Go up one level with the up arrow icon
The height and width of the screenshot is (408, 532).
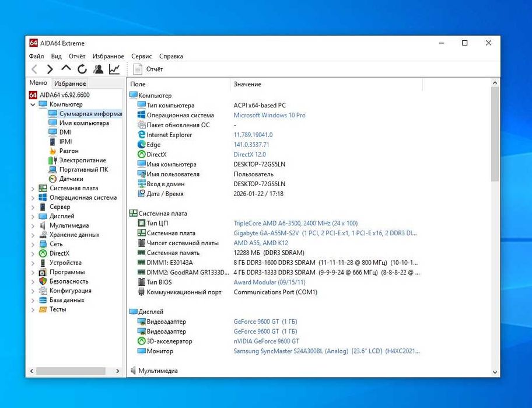point(66,69)
